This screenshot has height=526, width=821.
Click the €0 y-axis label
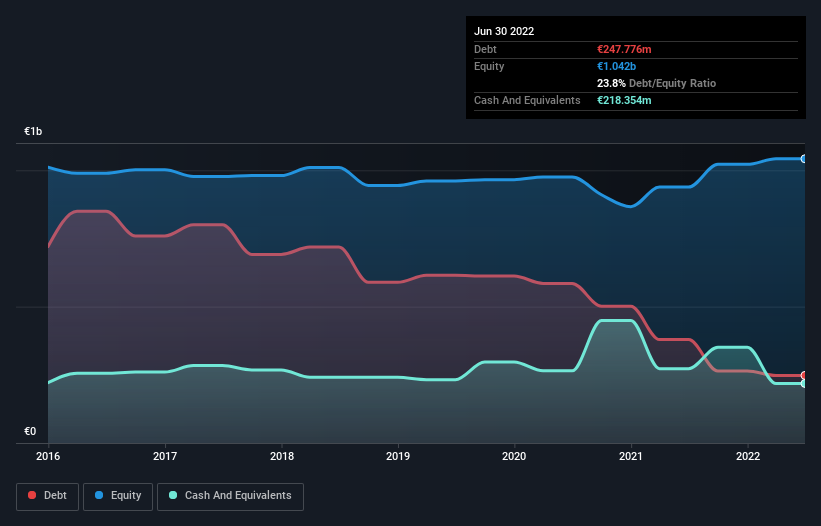pos(30,431)
